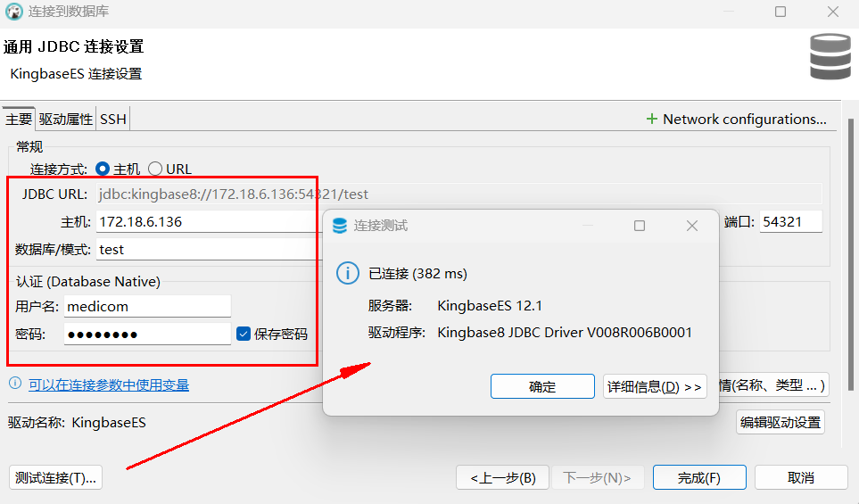Screen dimensions: 859x504
Task: Open the 可以在连接参数中使用变量 link
Action: (109, 385)
